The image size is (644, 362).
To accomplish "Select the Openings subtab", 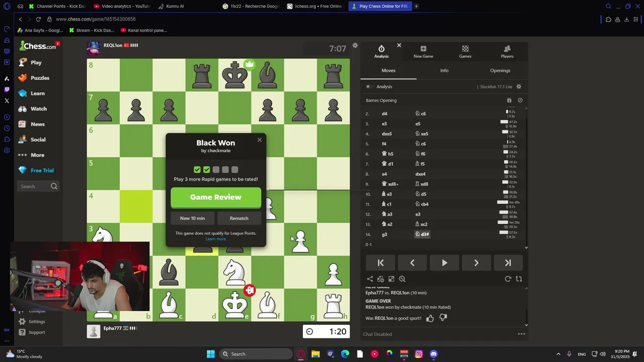I will [500, 70].
